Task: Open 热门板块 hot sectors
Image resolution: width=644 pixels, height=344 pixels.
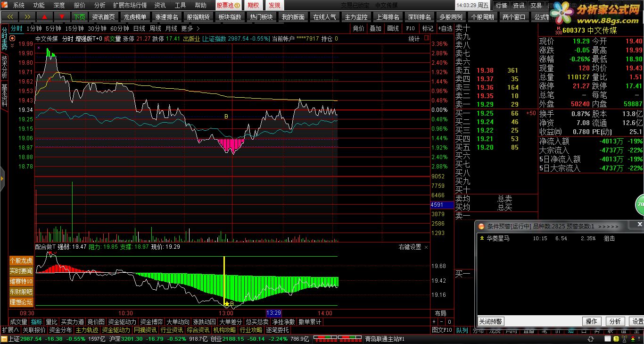Action: coord(261,17)
